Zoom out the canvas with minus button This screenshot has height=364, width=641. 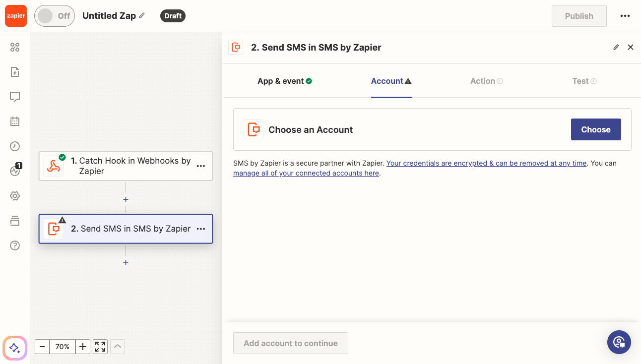click(x=42, y=347)
